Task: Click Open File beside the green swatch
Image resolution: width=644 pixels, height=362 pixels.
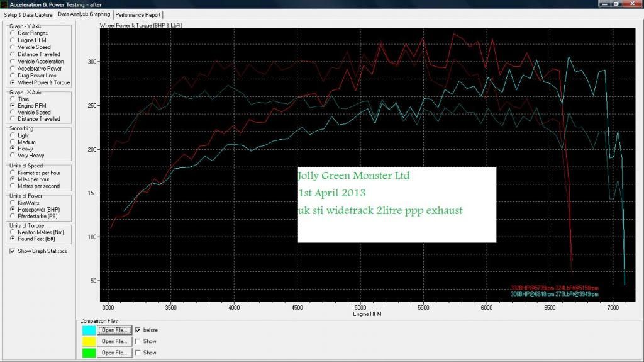Action: click(x=115, y=353)
